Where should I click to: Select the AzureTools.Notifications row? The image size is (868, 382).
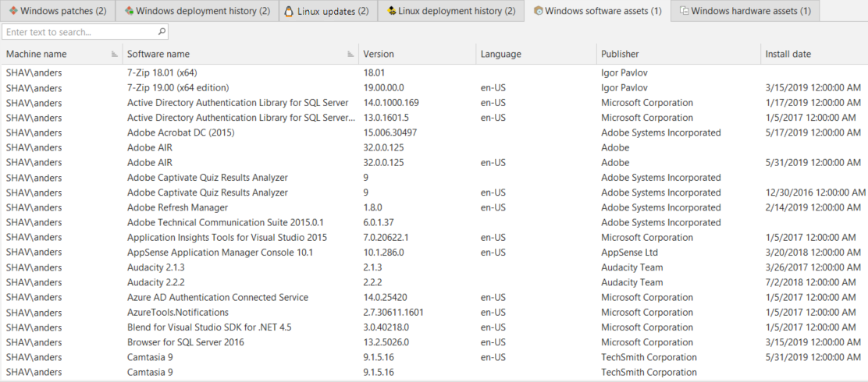[x=434, y=312]
